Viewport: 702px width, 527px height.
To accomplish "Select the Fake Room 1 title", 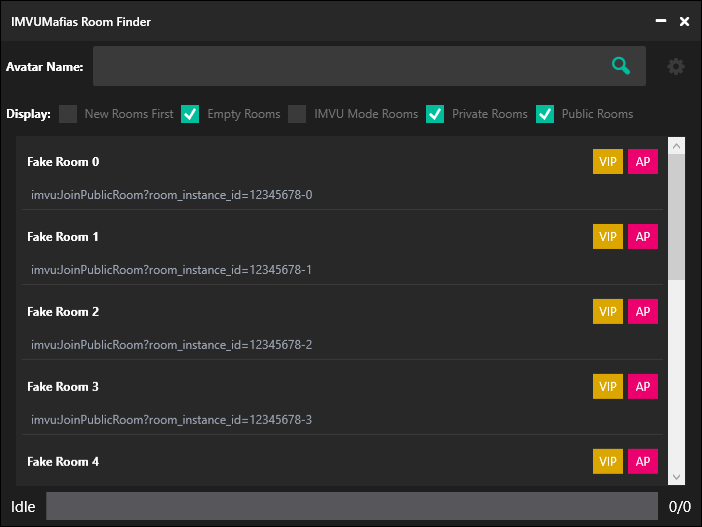I will pyautogui.click(x=63, y=236).
